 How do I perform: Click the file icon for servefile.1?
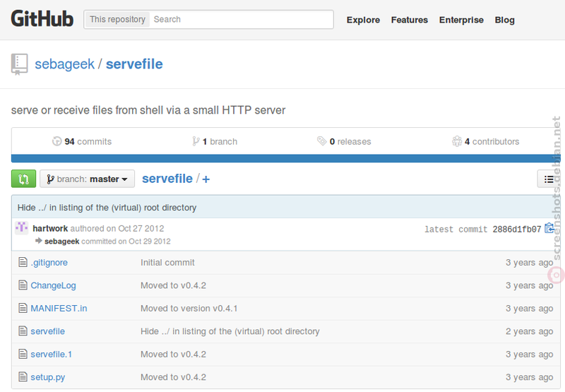(x=23, y=354)
